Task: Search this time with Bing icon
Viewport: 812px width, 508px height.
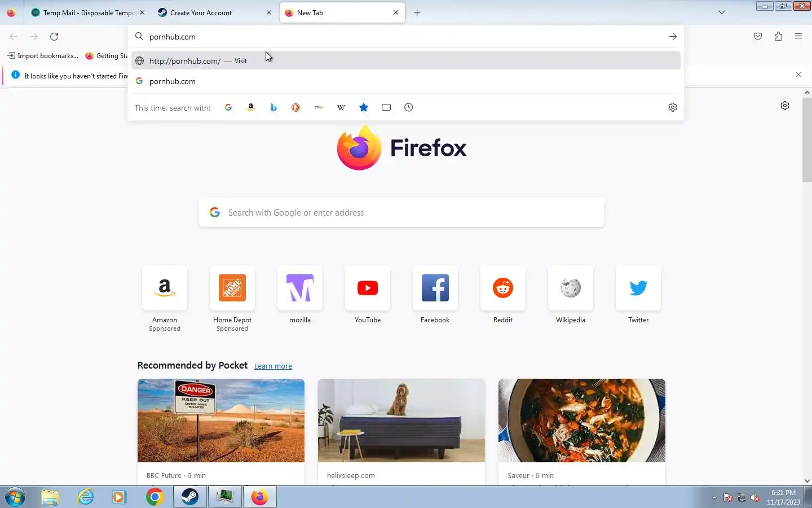Action: [273, 107]
